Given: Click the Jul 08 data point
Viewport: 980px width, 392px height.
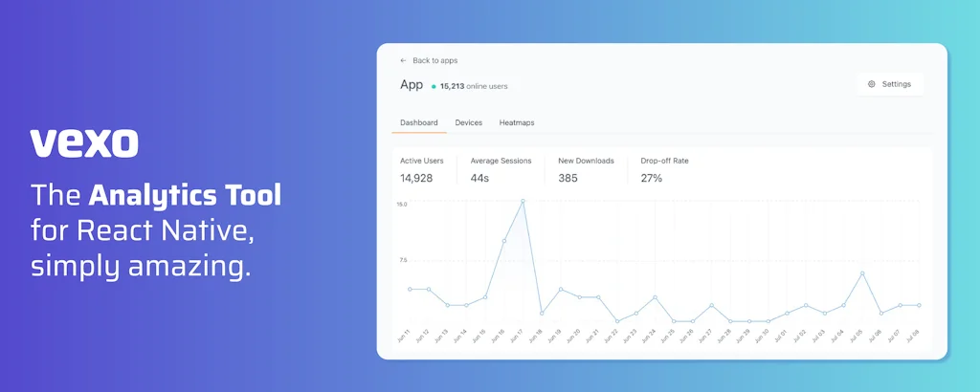Looking at the screenshot, I should (x=919, y=305).
